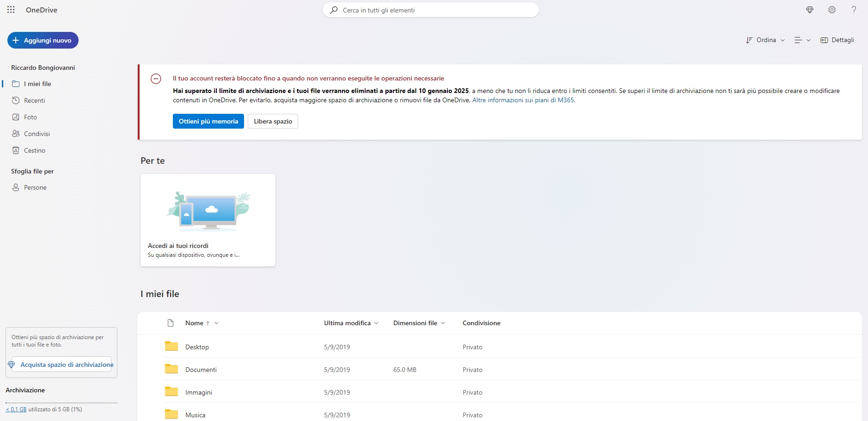The image size is (868, 421).
Task: Click the premium diamond icon in header
Action: [x=810, y=10]
